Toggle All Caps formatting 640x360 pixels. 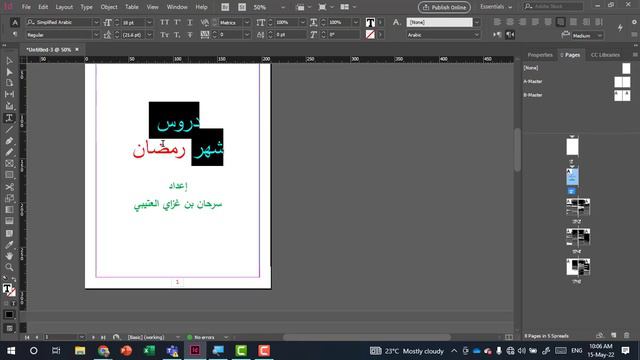[164, 22]
